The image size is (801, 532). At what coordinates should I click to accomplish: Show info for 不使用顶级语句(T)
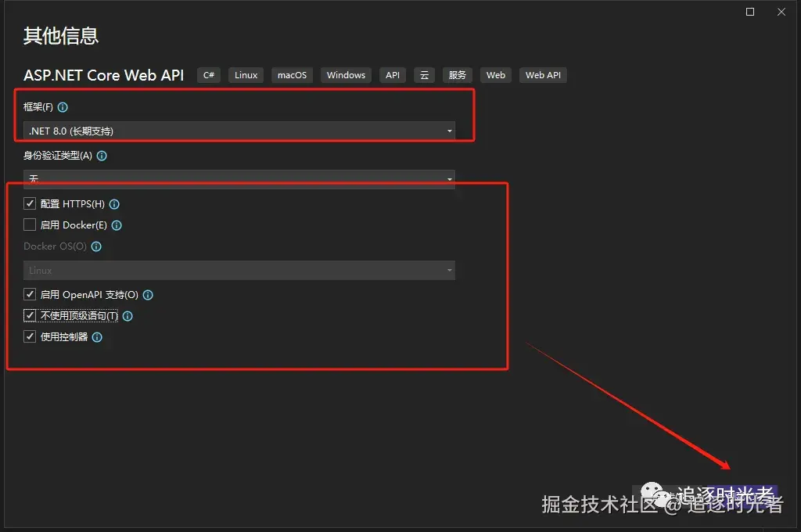point(128,316)
